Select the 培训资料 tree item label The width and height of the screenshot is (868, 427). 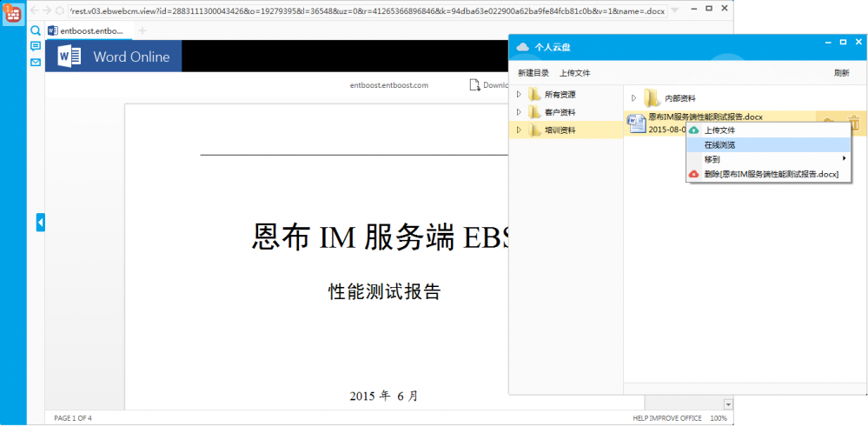click(x=560, y=130)
